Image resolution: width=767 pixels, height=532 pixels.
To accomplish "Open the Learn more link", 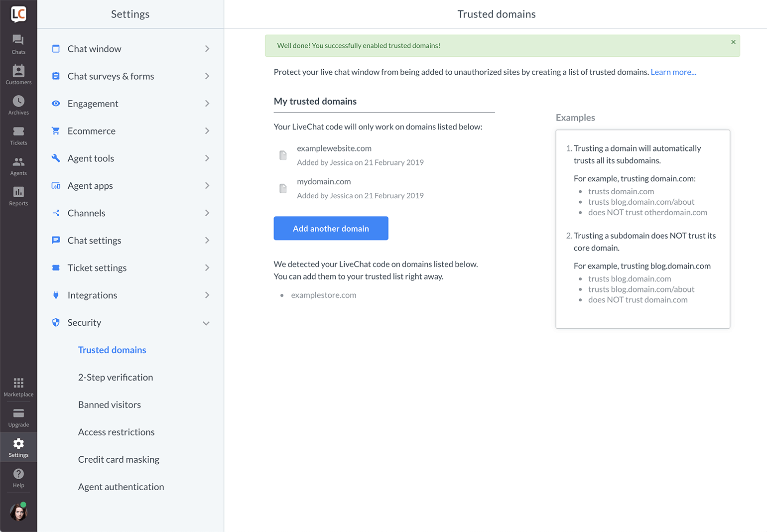I will 673,72.
